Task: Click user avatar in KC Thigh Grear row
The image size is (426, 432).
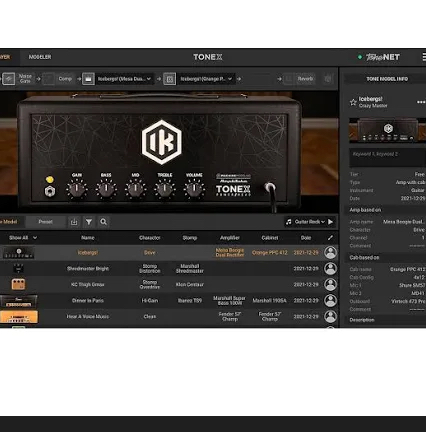Action: click(x=330, y=285)
